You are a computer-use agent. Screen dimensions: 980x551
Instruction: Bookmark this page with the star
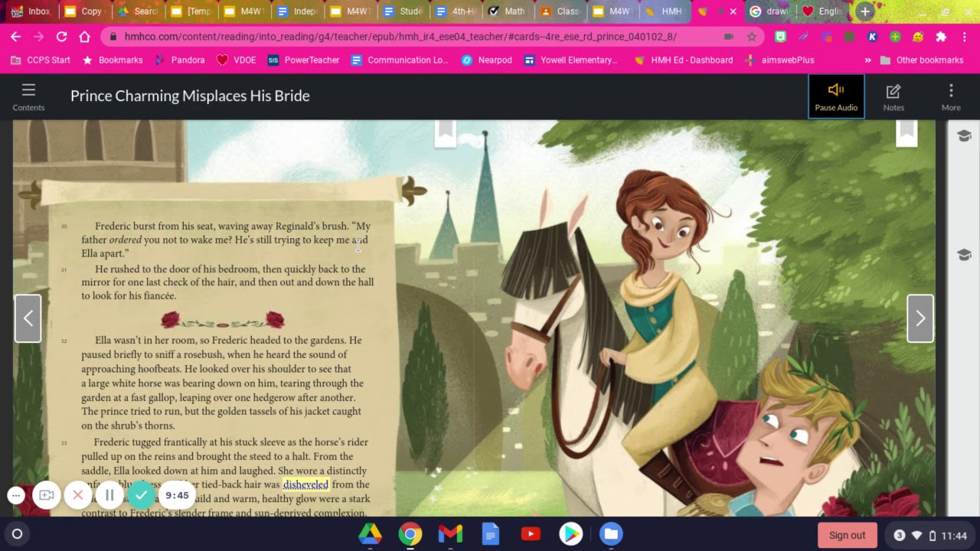[752, 37]
